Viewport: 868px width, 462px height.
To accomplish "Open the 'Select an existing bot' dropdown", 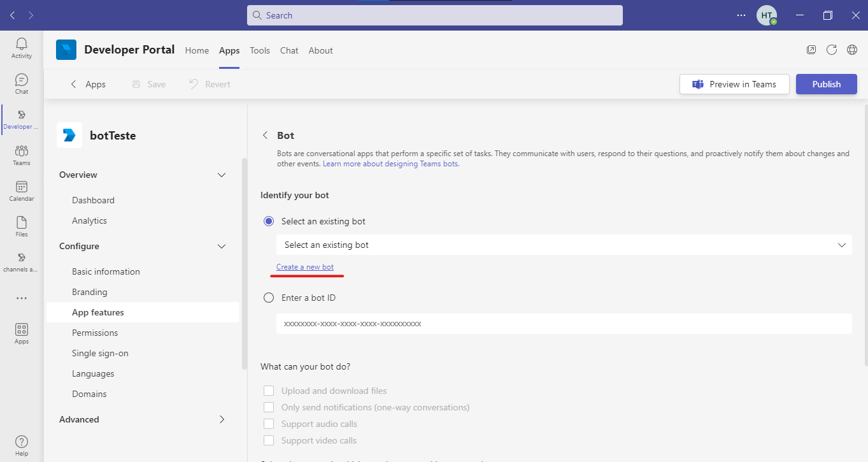I will [x=564, y=245].
